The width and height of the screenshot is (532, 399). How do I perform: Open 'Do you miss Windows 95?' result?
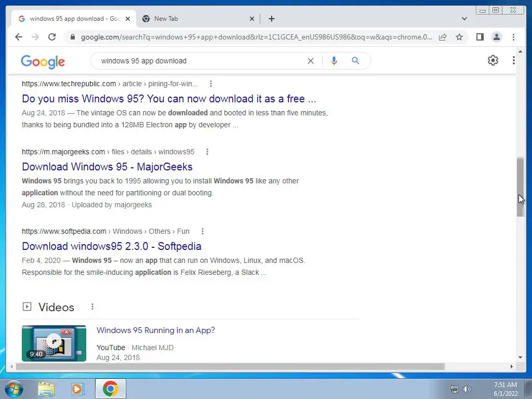coord(169,99)
